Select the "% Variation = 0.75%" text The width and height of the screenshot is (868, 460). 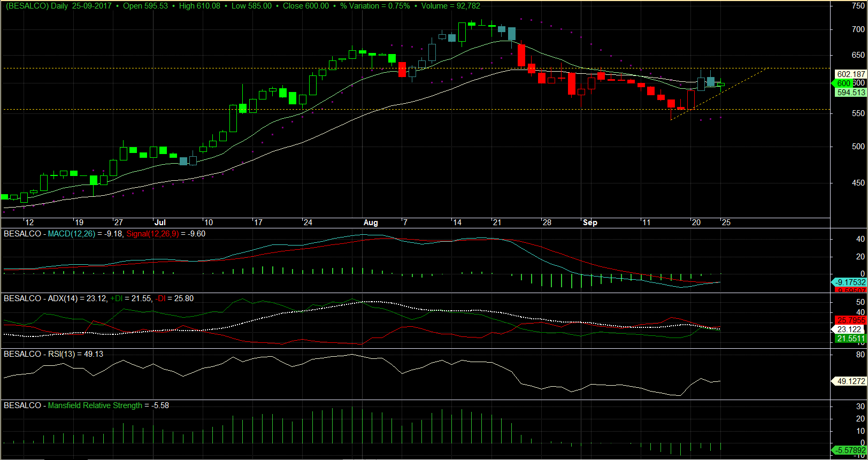(375, 6)
